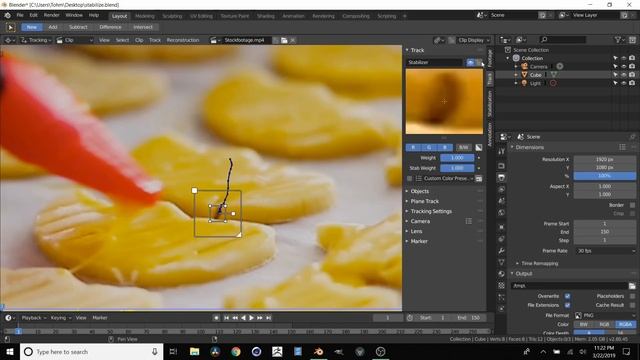
Task: Toggle the track enabled eye next to Stabilizer
Action: coord(471,62)
